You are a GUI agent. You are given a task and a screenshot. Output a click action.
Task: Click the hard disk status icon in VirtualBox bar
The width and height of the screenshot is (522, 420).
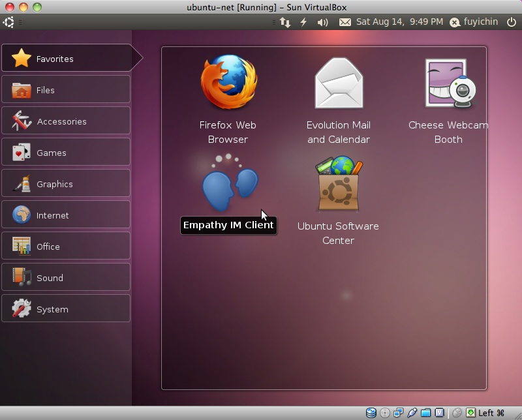tap(370, 412)
